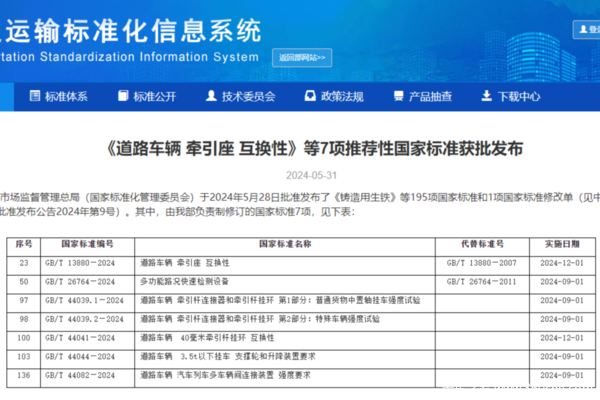Image resolution: width=600 pixels, height=400 pixels.
Task: Click the 实施日期 column header
Action: [562, 243]
